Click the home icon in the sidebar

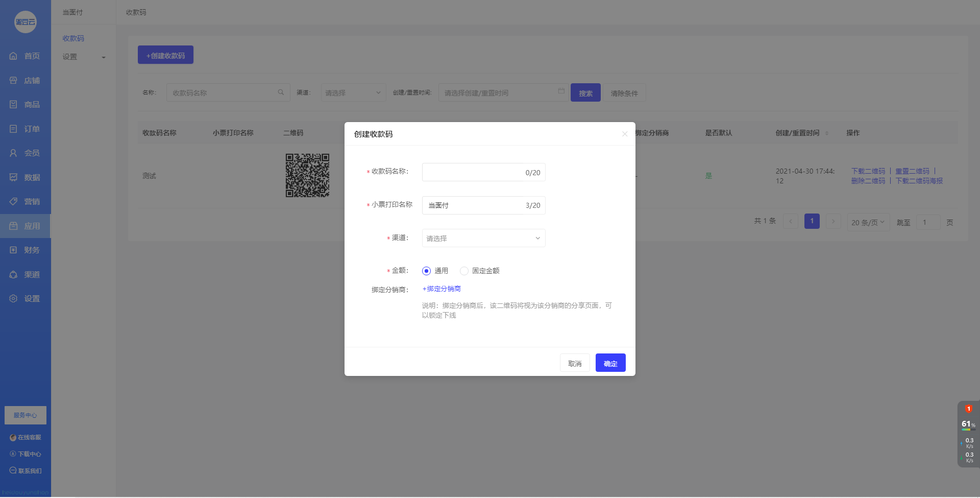tap(14, 56)
